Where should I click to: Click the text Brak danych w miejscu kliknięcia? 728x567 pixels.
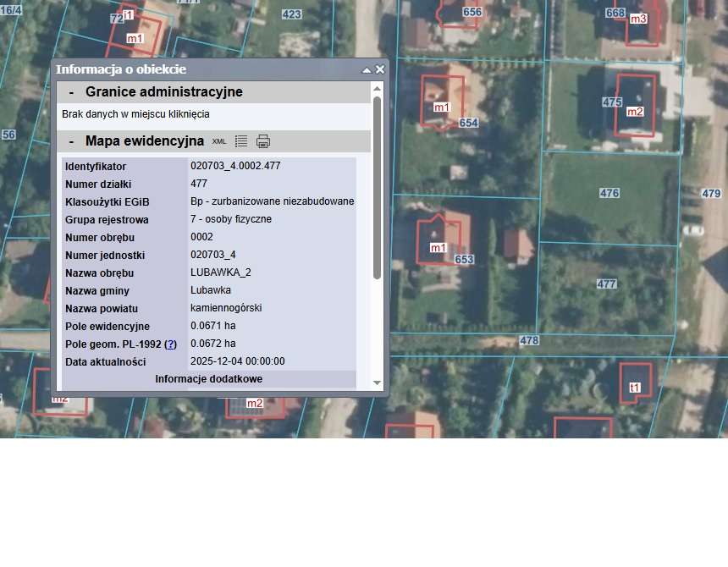[x=135, y=114]
